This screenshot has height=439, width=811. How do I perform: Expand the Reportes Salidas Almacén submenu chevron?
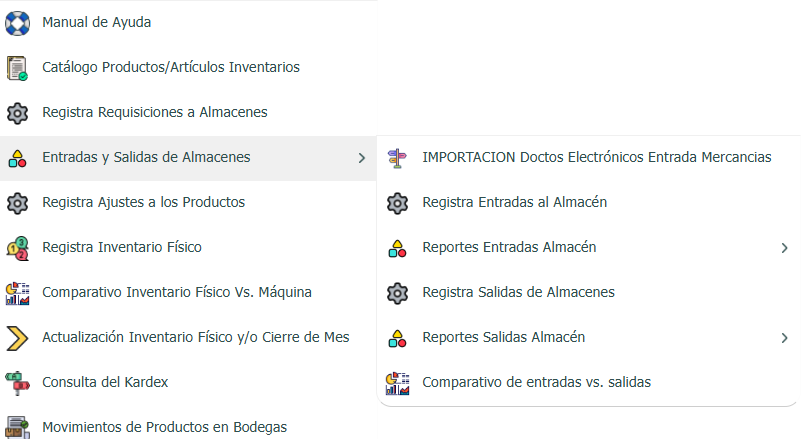pos(784,338)
